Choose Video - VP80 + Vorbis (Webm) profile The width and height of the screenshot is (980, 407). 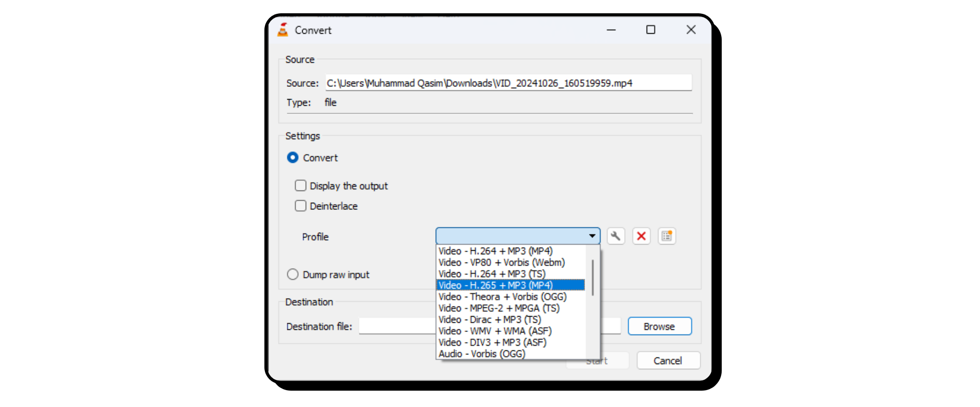tap(510, 262)
